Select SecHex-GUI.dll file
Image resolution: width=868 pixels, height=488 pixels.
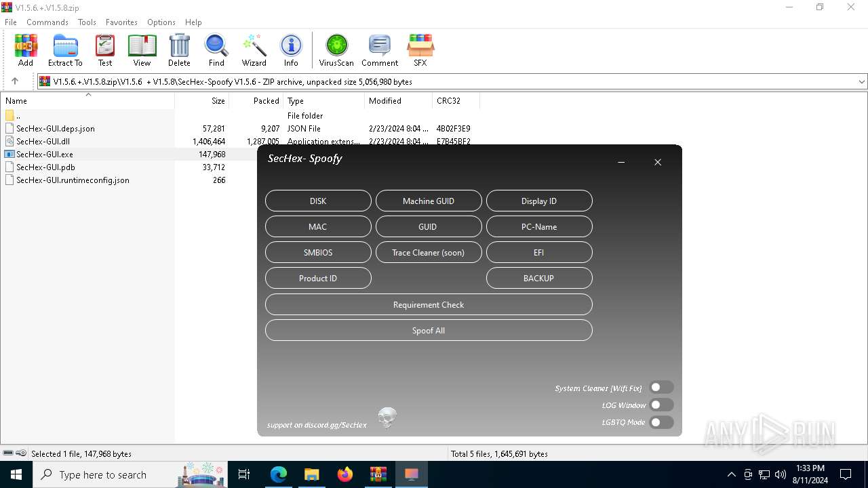click(x=43, y=141)
